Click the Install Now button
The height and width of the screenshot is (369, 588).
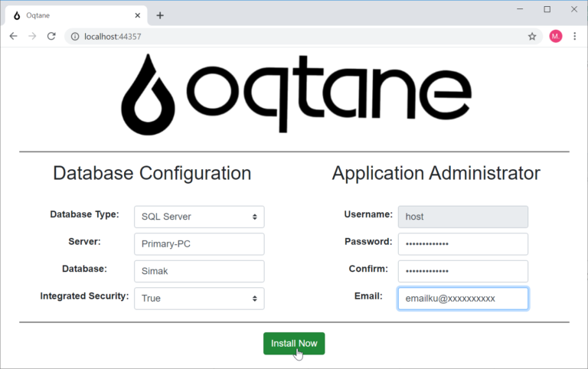[x=294, y=344]
